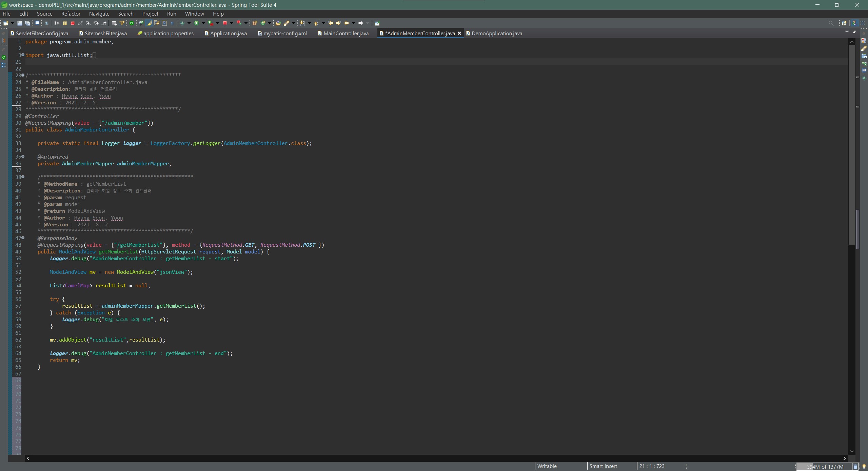
Task: Open dropdown next to New file icon
Action: pyautogui.click(x=13, y=23)
